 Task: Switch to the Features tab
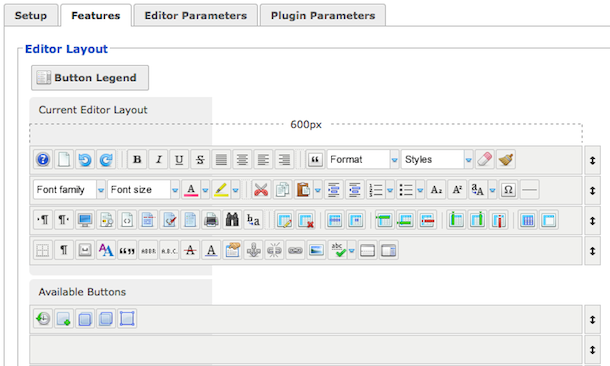[96, 16]
